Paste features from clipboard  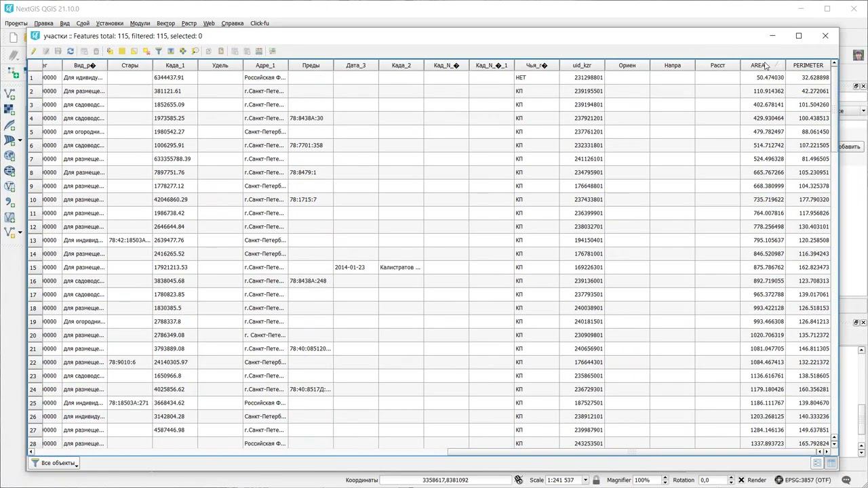(x=221, y=51)
